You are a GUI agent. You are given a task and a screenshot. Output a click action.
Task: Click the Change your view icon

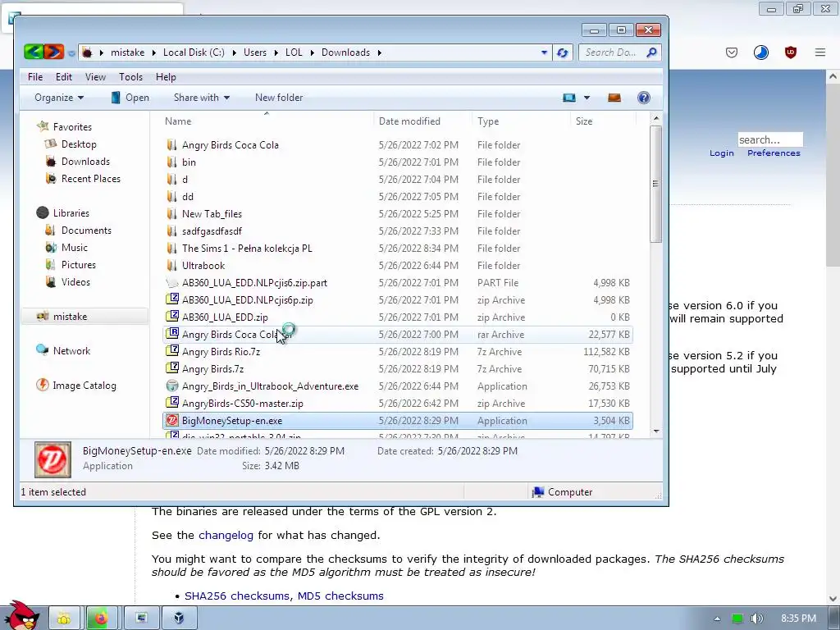pos(569,98)
